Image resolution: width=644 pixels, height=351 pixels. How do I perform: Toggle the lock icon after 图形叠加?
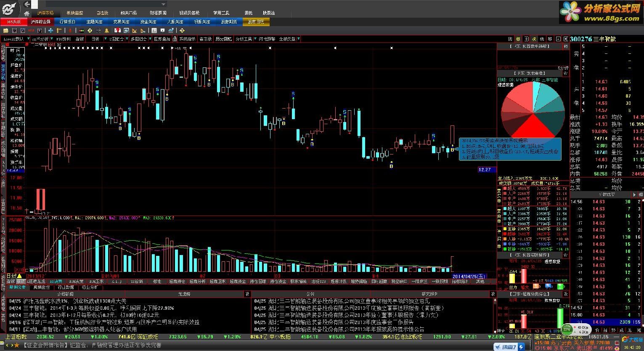pyautogui.click(x=175, y=39)
